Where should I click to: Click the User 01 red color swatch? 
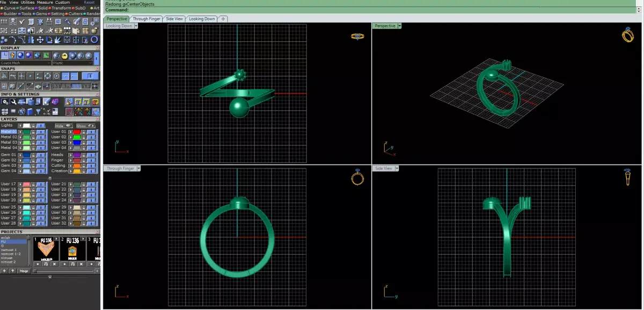(x=77, y=131)
